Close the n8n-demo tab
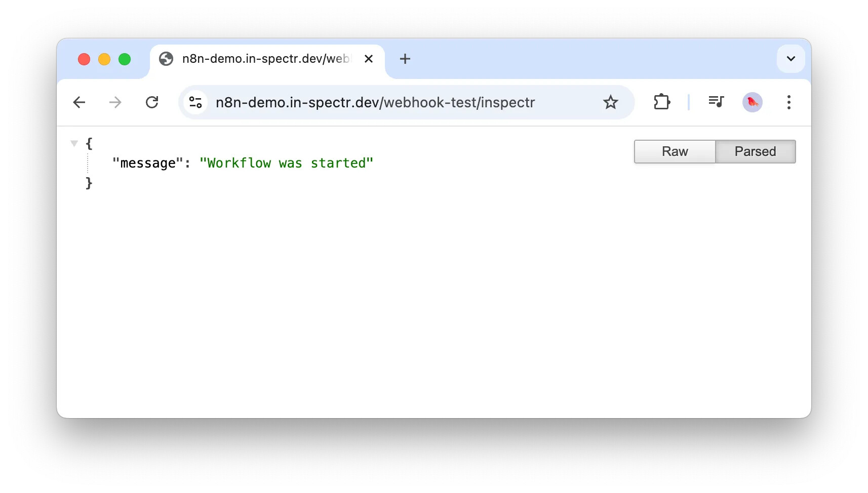 click(369, 59)
